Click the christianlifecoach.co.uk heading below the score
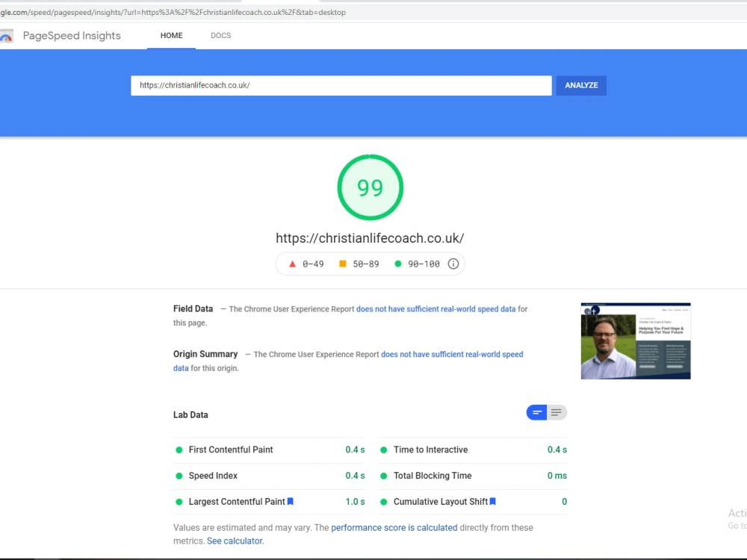 371,238
